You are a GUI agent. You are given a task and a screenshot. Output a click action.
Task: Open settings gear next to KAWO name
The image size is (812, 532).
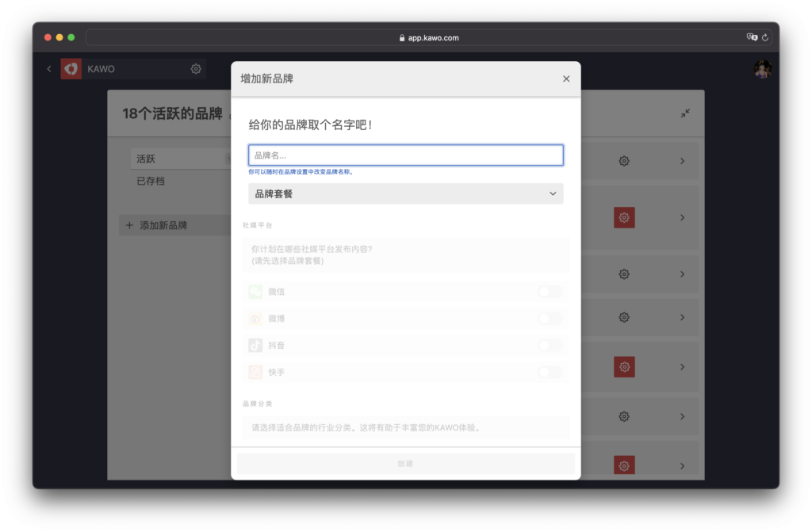(x=196, y=69)
